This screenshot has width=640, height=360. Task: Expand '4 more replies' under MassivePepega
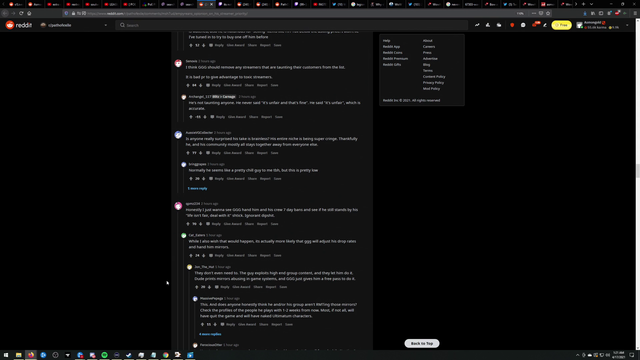click(210, 334)
